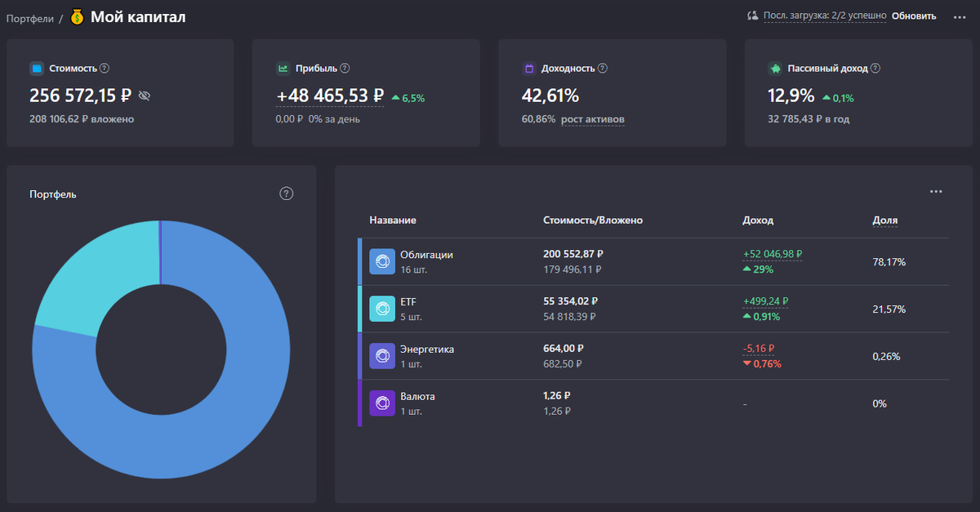Sort table by Доля column header

(885, 220)
